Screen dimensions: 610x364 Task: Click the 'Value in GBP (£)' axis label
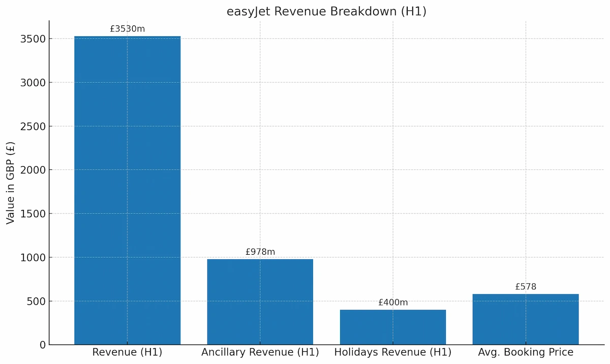(x=11, y=183)
